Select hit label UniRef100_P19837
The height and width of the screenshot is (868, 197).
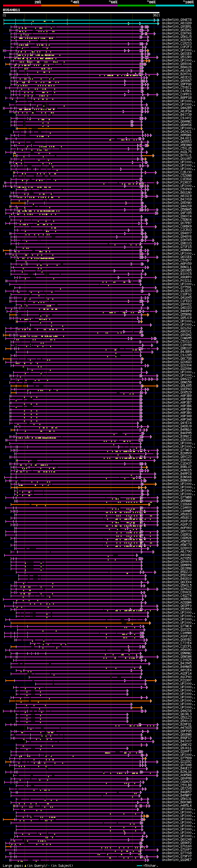coord(177,182)
